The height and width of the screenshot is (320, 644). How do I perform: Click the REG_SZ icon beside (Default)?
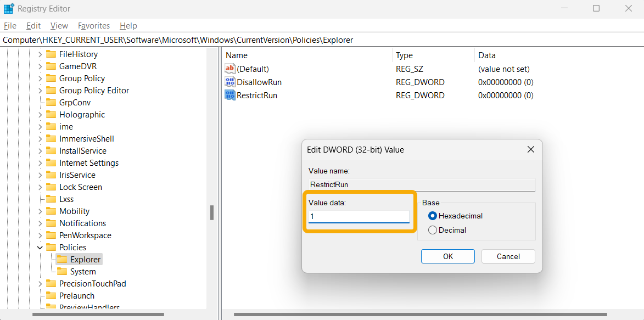(x=229, y=69)
